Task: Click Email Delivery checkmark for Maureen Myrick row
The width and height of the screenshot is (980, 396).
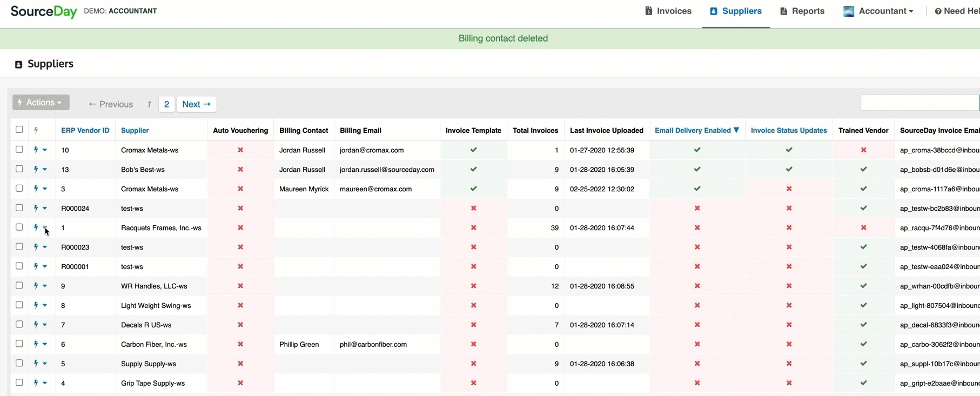Action: click(x=697, y=189)
